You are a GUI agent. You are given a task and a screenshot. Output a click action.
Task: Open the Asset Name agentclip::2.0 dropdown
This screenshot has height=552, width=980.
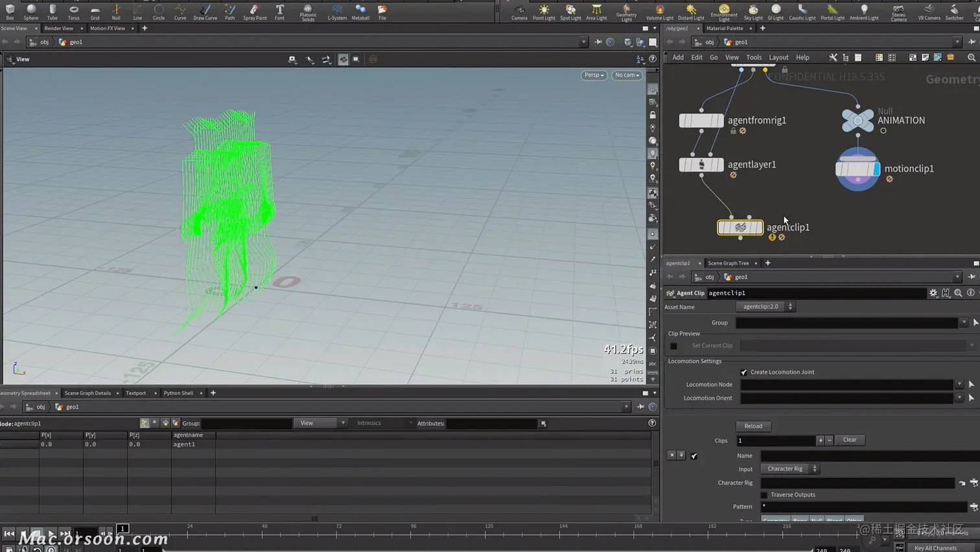pyautogui.click(x=765, y=307)
